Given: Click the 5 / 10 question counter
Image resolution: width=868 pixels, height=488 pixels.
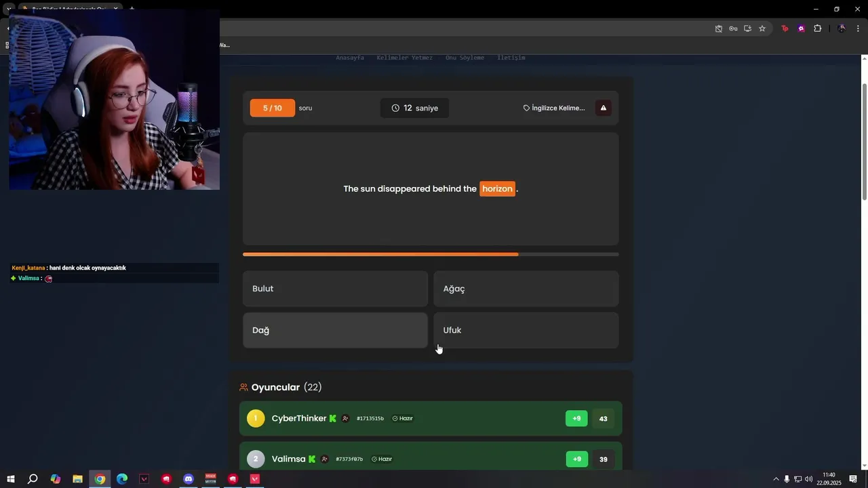Looking at the screenshot, I should (273, 108).
